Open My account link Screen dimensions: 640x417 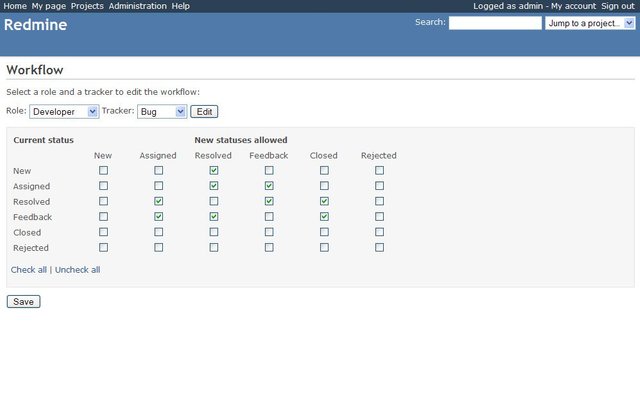(573, 6)
